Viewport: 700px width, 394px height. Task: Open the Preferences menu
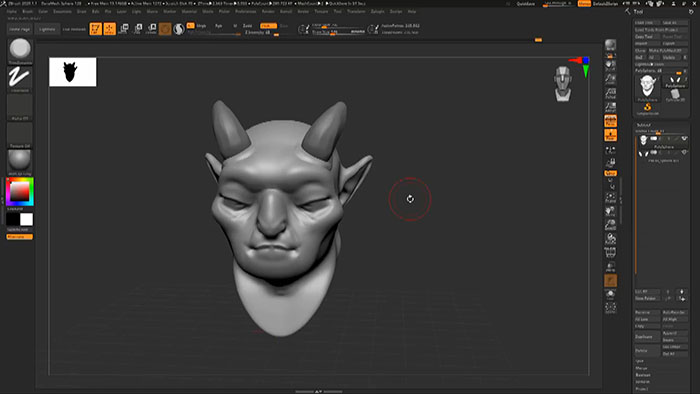[x=246, y=11]
